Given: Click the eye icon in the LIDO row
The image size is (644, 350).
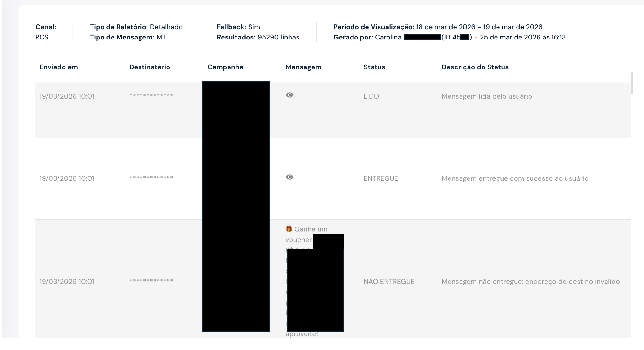Looking at the screenshot, I should tap(290, 95).
